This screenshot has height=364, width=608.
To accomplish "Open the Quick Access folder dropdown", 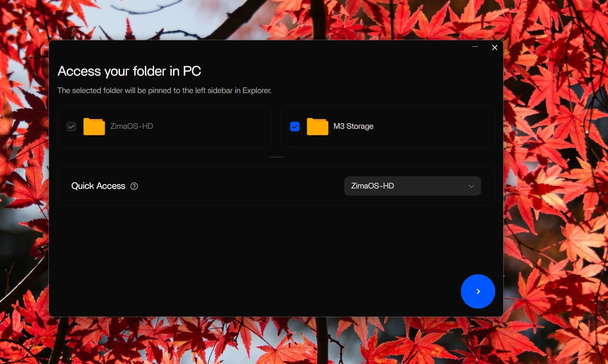I will [412, 186].
